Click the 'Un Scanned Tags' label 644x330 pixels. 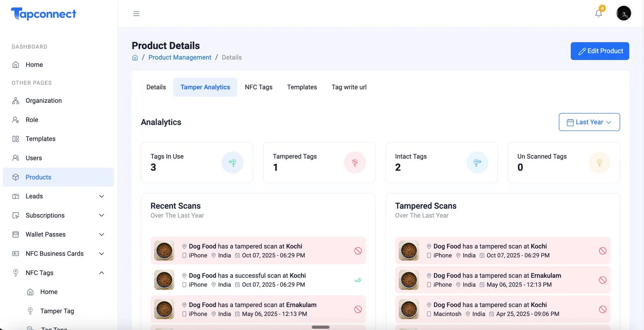(542, 156)
